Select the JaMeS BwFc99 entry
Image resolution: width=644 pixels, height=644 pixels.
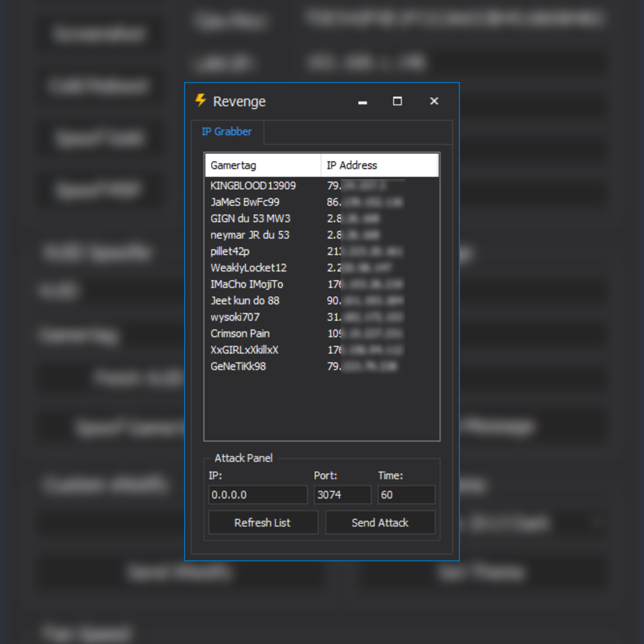pyautogui.click(x=245, y=202)
